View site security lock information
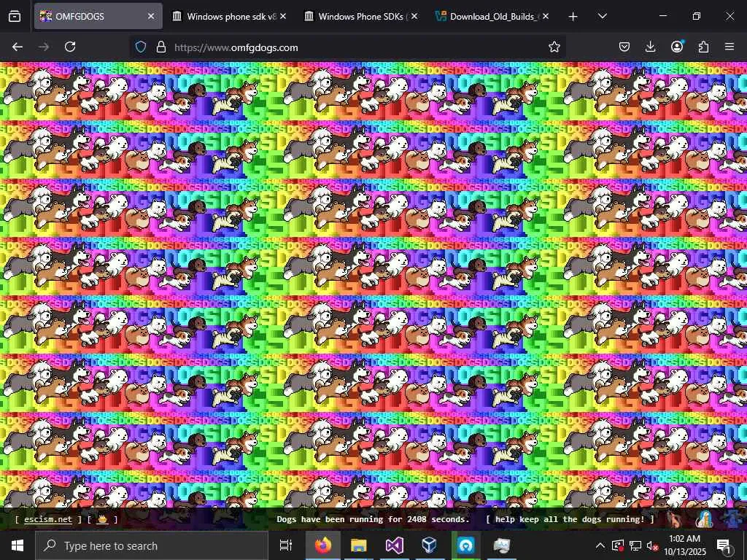 [x=161, y=47]
